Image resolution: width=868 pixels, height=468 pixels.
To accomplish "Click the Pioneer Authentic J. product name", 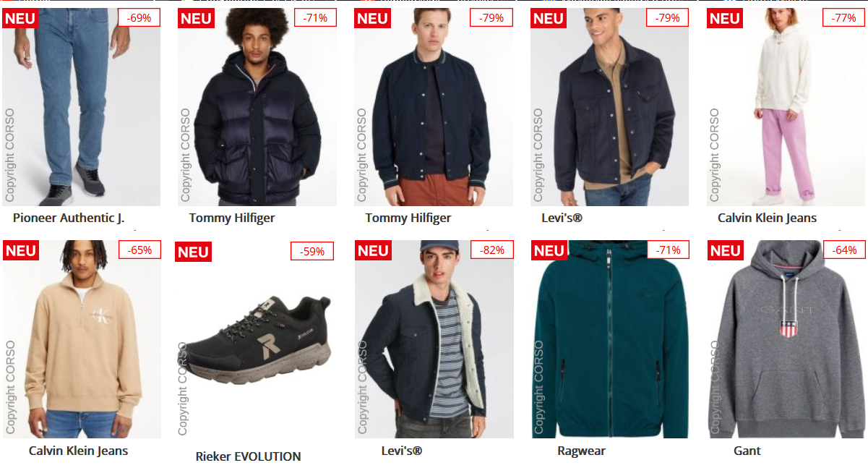I will (x=74, y=218).
